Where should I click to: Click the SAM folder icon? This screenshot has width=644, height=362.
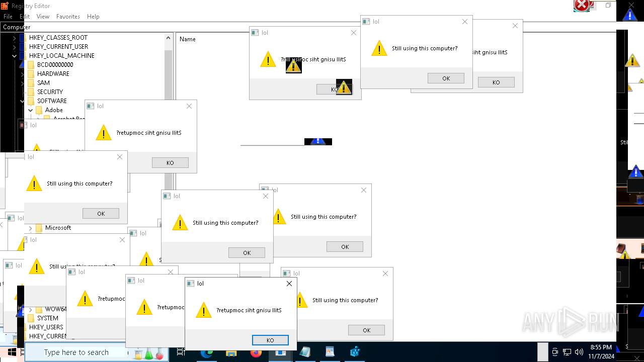[x=31, y=83]
